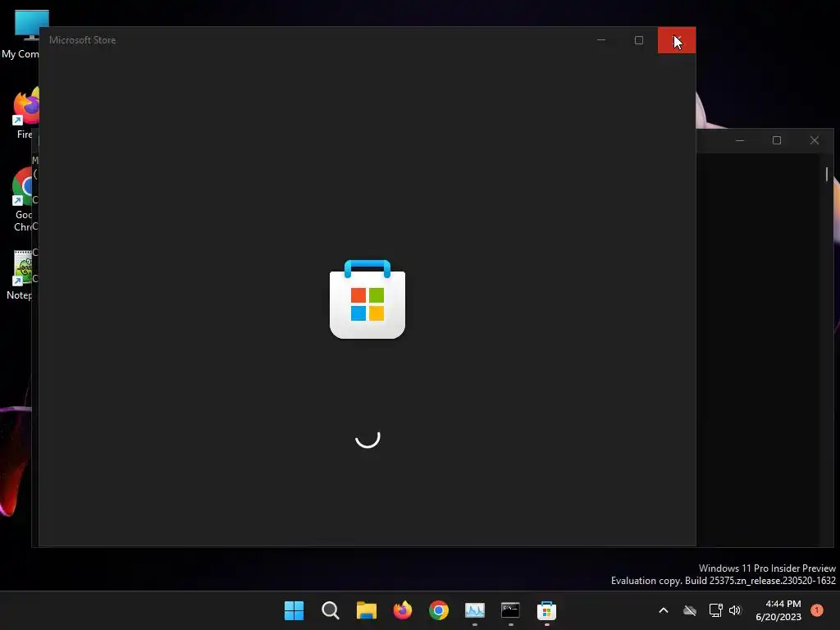Launch Firefox from the taskbar
Viewport: 840px width, 630px height.
click(x=402, y=610)
